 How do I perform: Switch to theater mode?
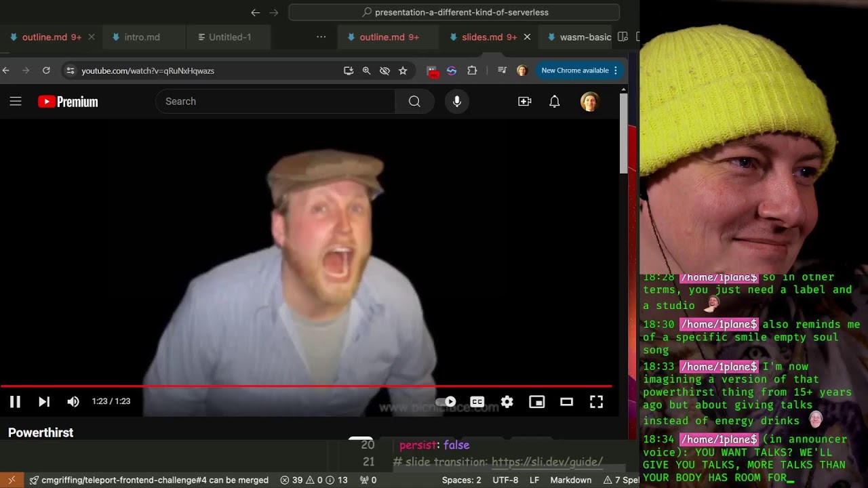[x=567, y=402]
